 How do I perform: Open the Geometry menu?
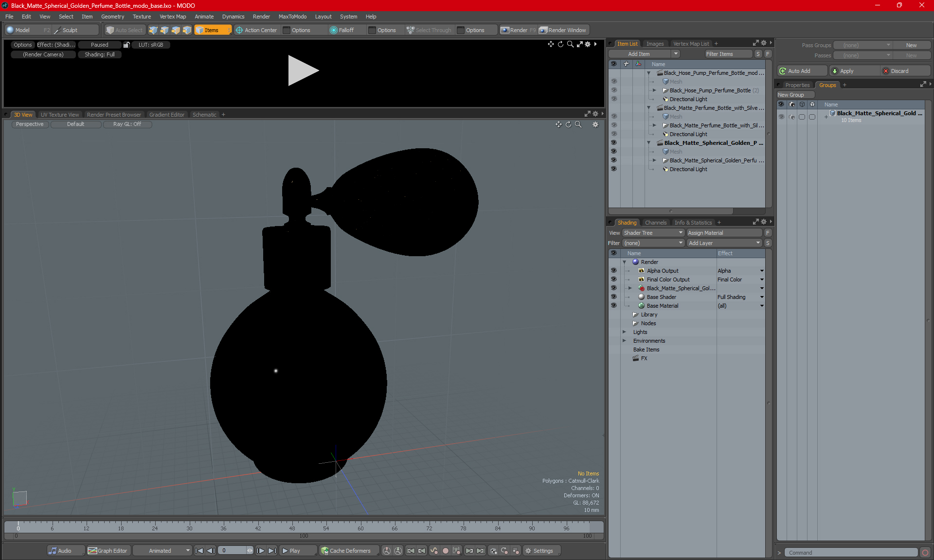[x=112, y=17]
